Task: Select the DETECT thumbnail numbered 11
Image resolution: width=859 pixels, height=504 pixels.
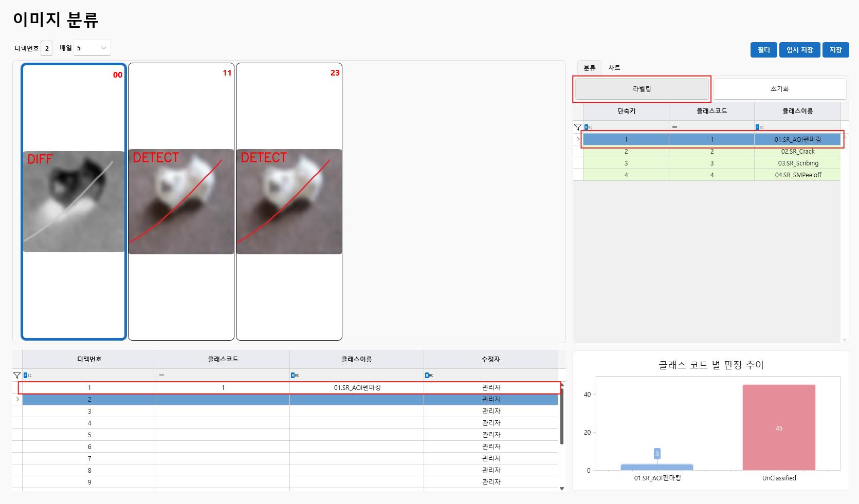Action: 181,201
